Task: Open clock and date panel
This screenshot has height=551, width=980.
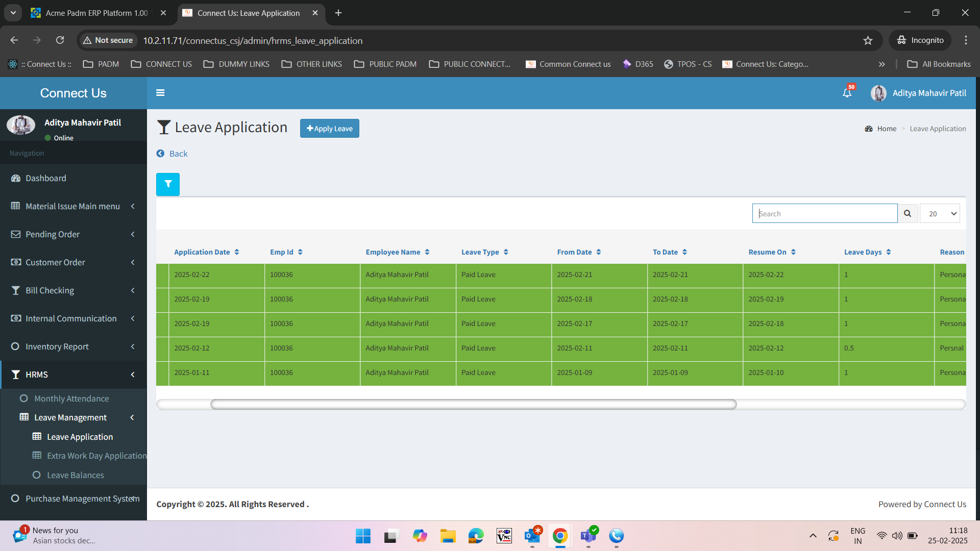Action: (947, 536)
